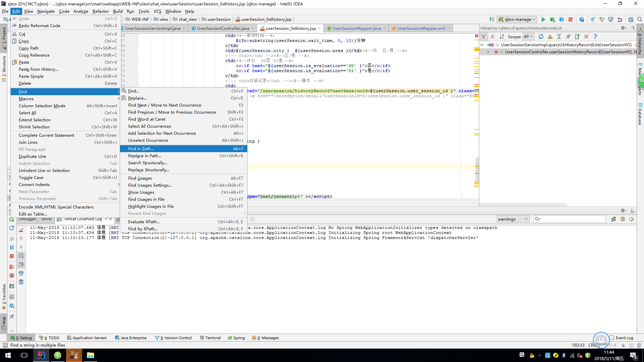Open View Breakpoints icon
Screen dimensions: 644x362
(x=12, y=267)
